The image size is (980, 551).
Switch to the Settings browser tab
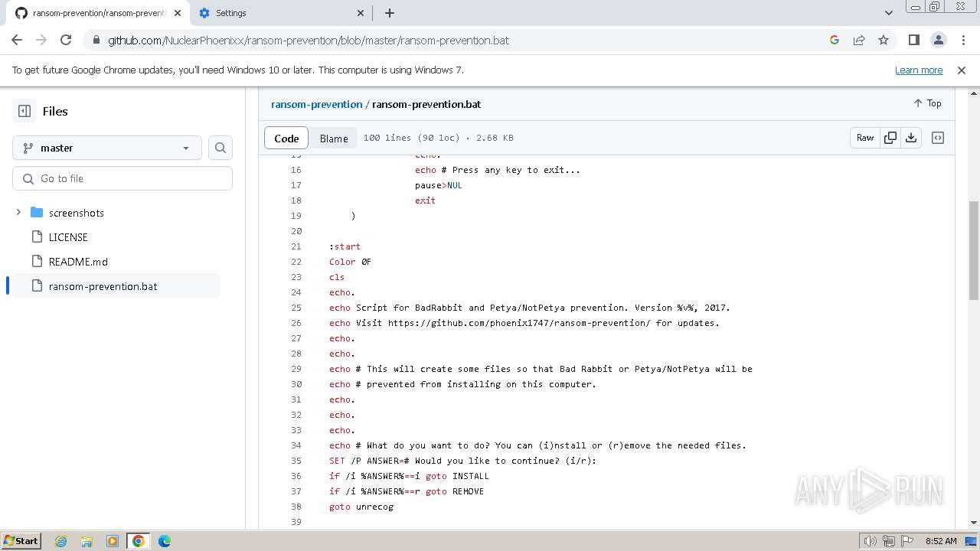[281, 13]
